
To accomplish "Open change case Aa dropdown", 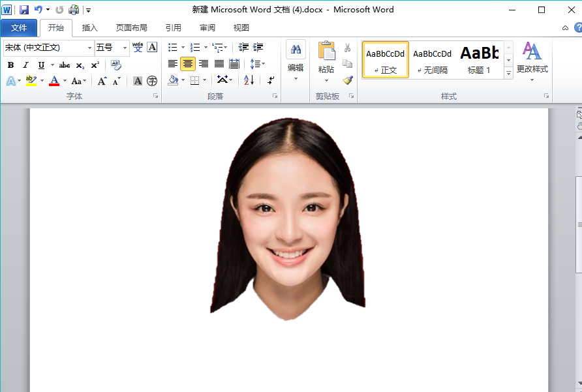I will 79,81.
